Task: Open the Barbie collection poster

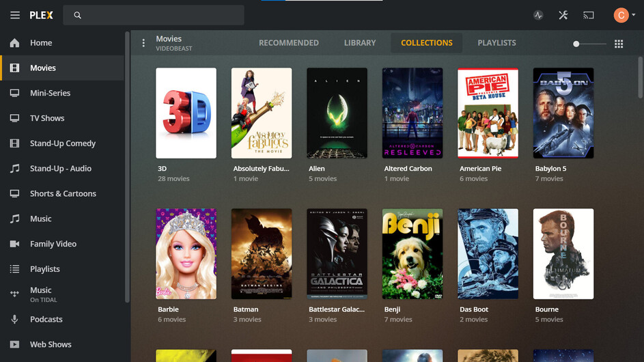Action: point(186,253)
